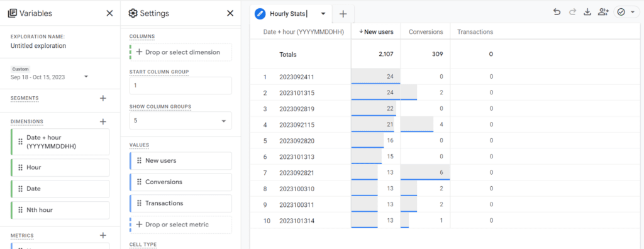Add a new metric with plus icon
Viewport: 644px width, 249px height.
pyautogui.click(x=103, y=235)
